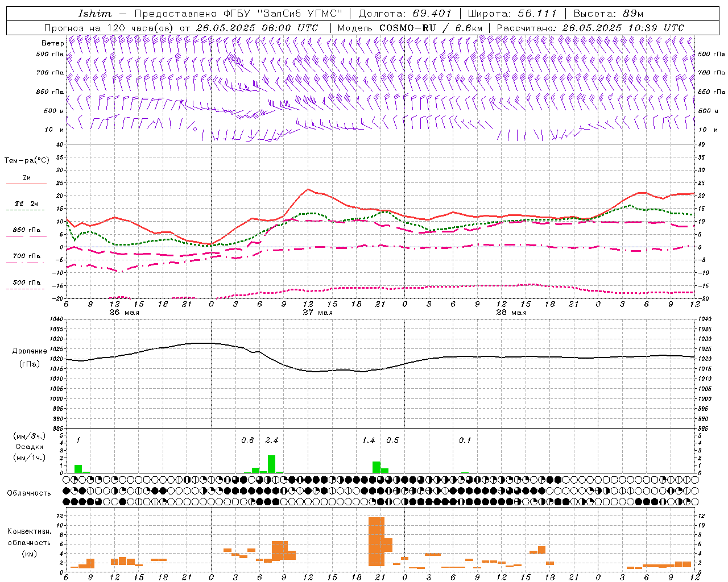This screenshot has height=582, width=728.
Task: Click the '700 гПа' temperature legend entry
Action: (27, 256)
